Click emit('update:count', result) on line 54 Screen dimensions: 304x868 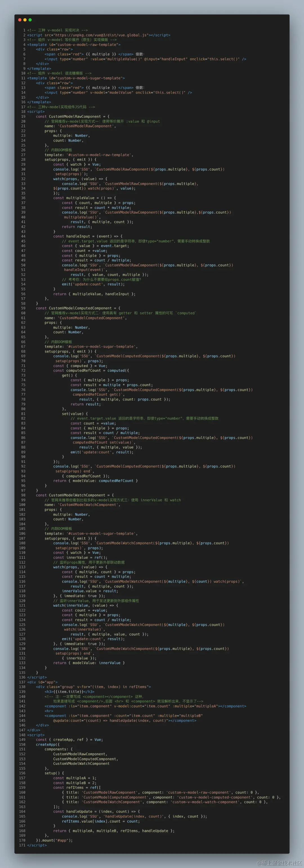93,284
